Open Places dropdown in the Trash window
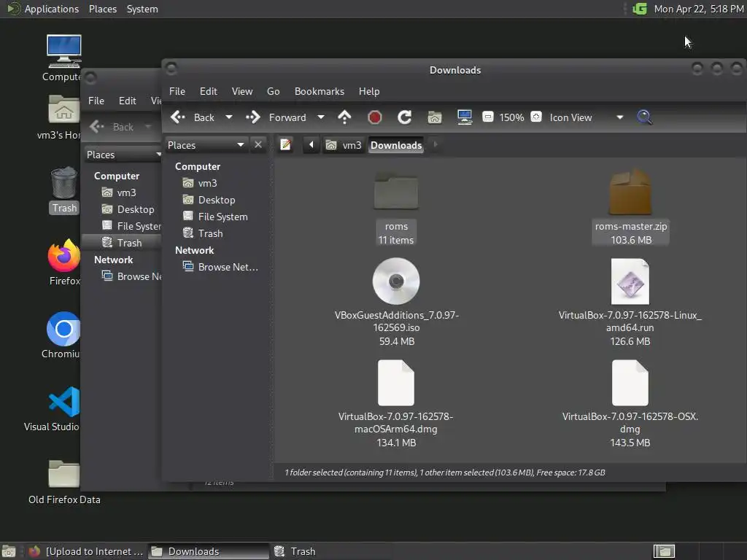 123,155
